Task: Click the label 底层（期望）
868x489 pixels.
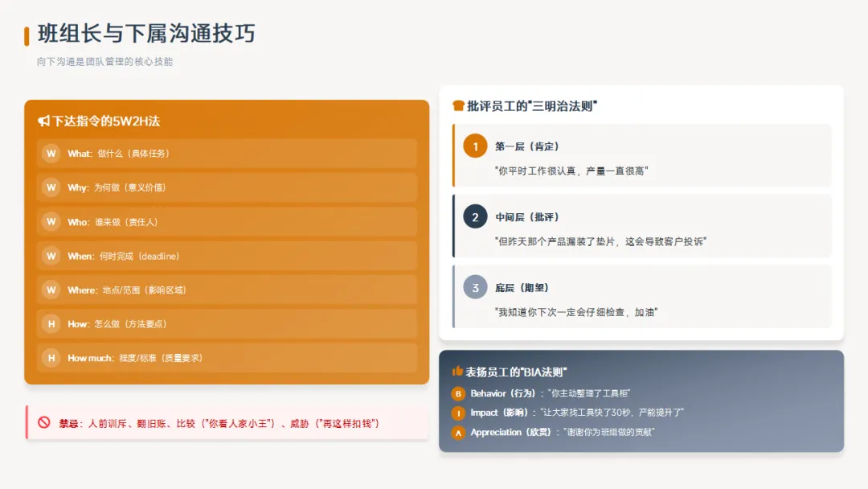Action: [x=522, y=287]
